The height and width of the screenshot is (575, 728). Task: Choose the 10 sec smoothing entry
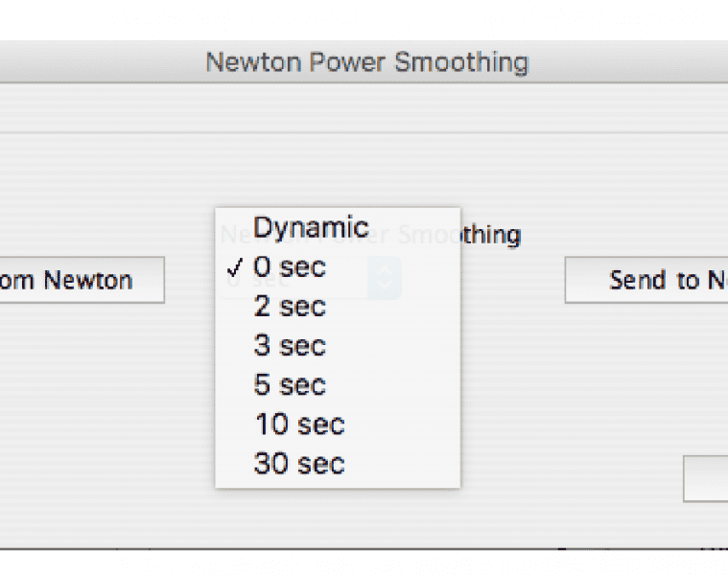[299, 425]
